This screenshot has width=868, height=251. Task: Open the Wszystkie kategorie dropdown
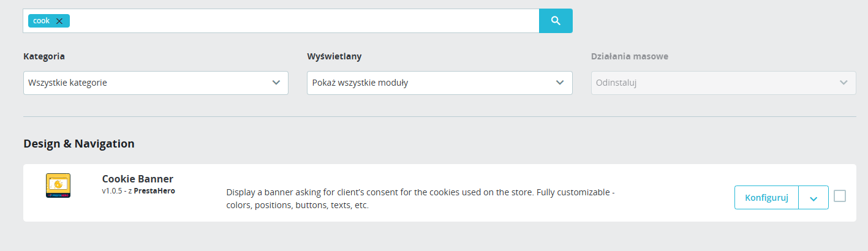(156, 83)
